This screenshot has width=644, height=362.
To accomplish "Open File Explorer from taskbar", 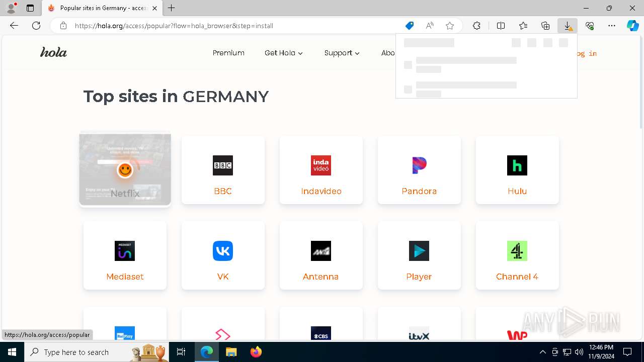I will tap(231, 352).
